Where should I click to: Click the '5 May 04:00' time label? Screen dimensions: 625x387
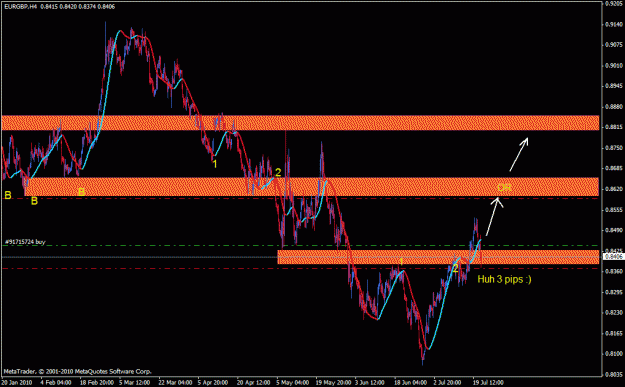293,383
